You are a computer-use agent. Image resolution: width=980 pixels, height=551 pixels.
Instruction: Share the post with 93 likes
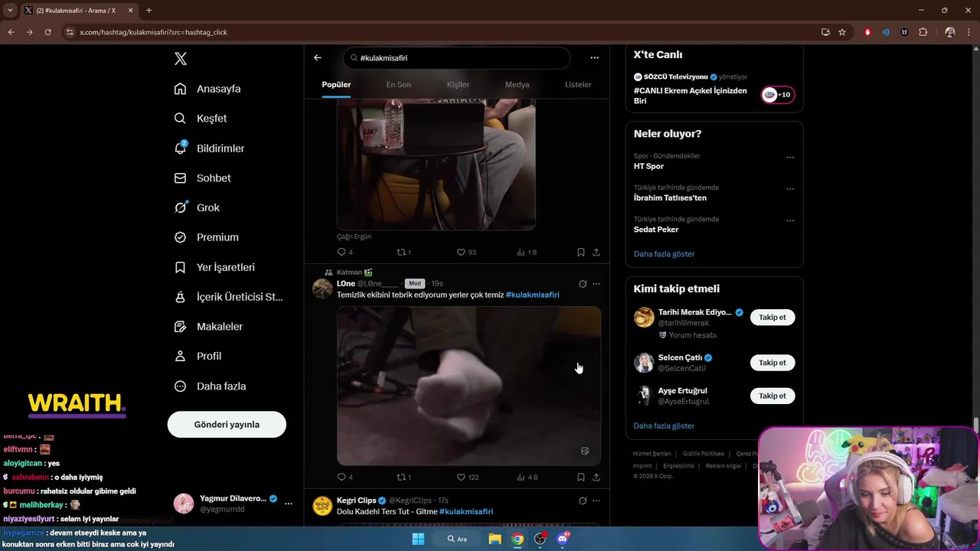[x=596, y=252]
